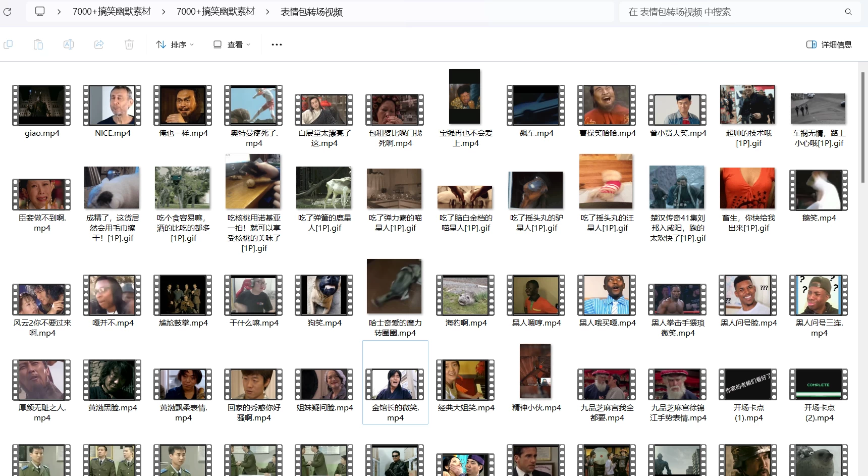The height and width of the screenshot is (476, 868).
Task: Click the 黑人嗯哼.mp4 file name
Action: [536, 323]
